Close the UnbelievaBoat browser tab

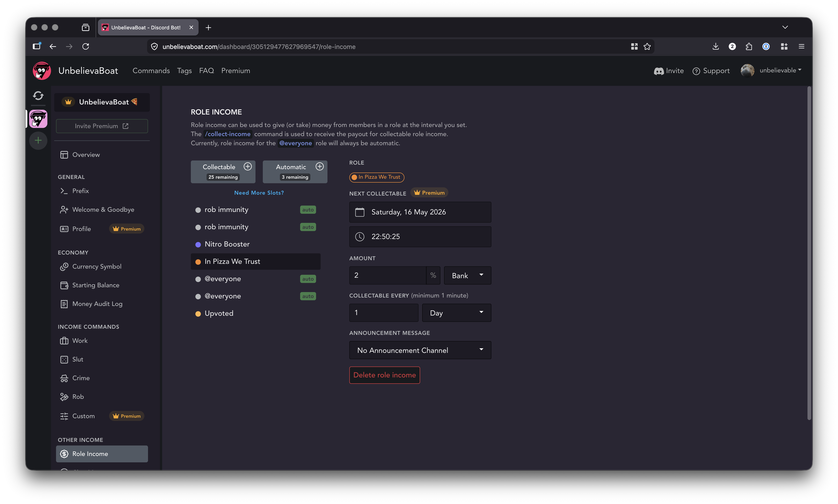pos(191,28)
